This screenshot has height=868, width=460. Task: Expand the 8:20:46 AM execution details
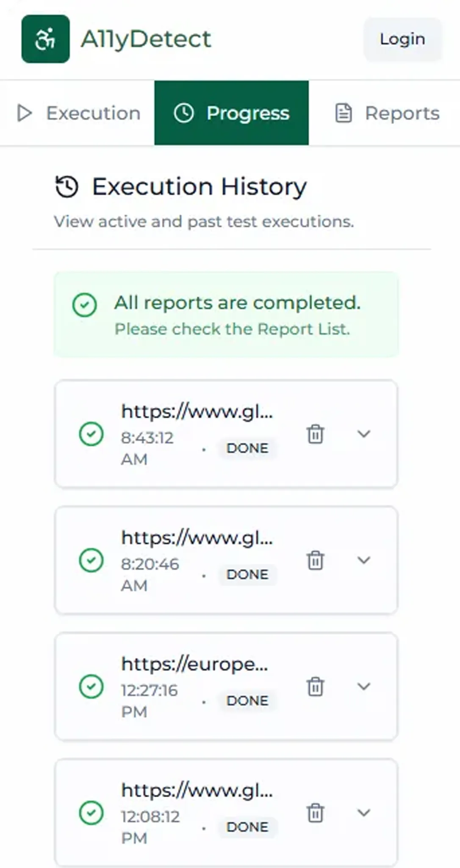[x=364, y=560]
